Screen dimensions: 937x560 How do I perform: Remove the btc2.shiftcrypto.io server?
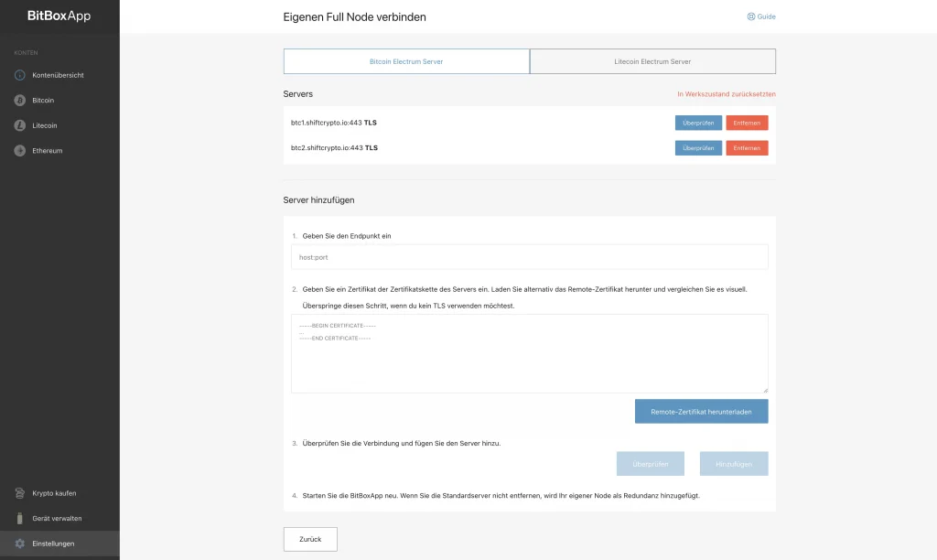[x=747, y=147]
